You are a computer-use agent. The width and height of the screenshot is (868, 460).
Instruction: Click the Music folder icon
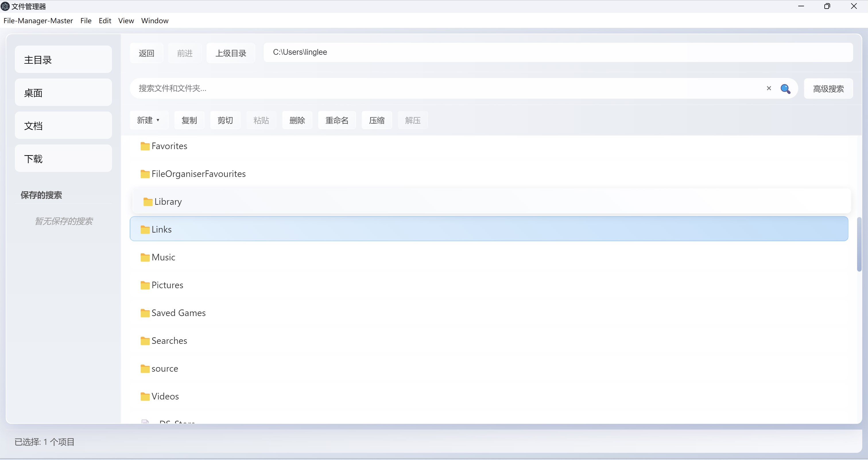[145, 258]
